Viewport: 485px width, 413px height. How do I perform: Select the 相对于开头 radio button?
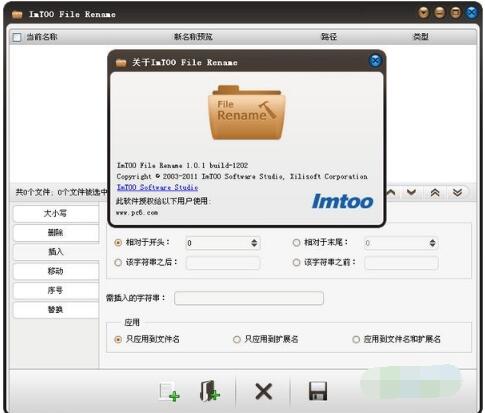[118, 243]
